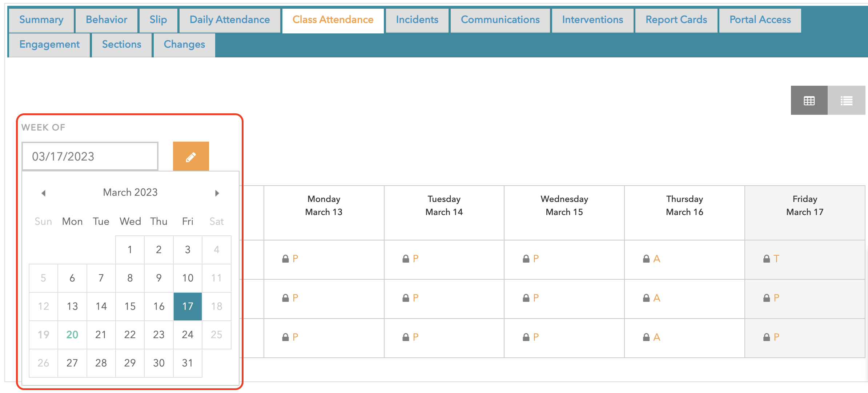Click the orange pencil edit button

click(191, 157)
